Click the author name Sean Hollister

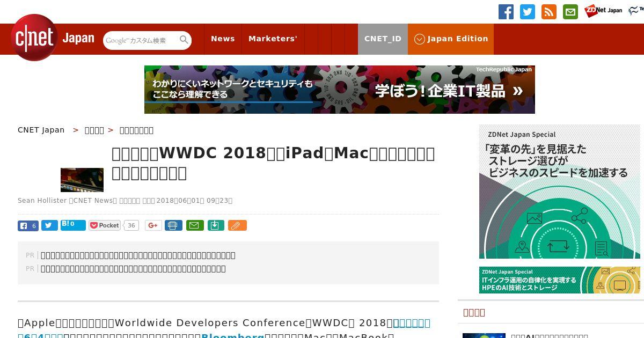click(x=42, y=201)
